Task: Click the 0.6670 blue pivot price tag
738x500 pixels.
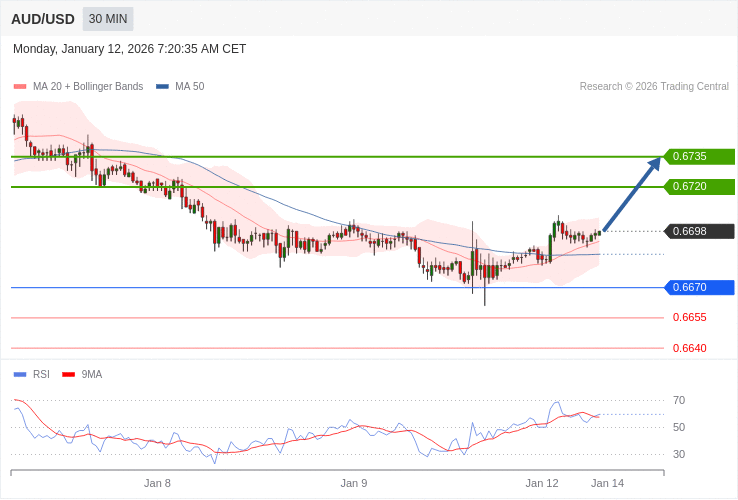Action: click(x=699, y=288)
